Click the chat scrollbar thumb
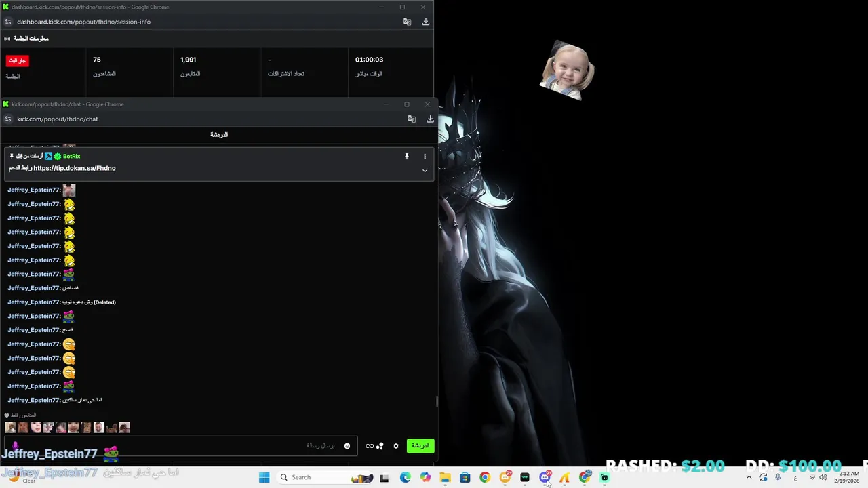Screen dimensions: 868x488 point(437,401)
